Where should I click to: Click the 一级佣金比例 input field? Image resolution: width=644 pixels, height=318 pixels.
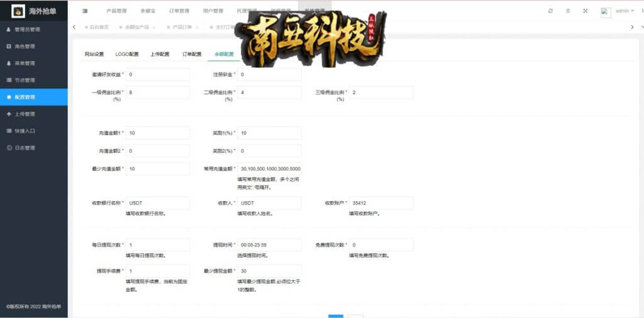pos(158,92)
